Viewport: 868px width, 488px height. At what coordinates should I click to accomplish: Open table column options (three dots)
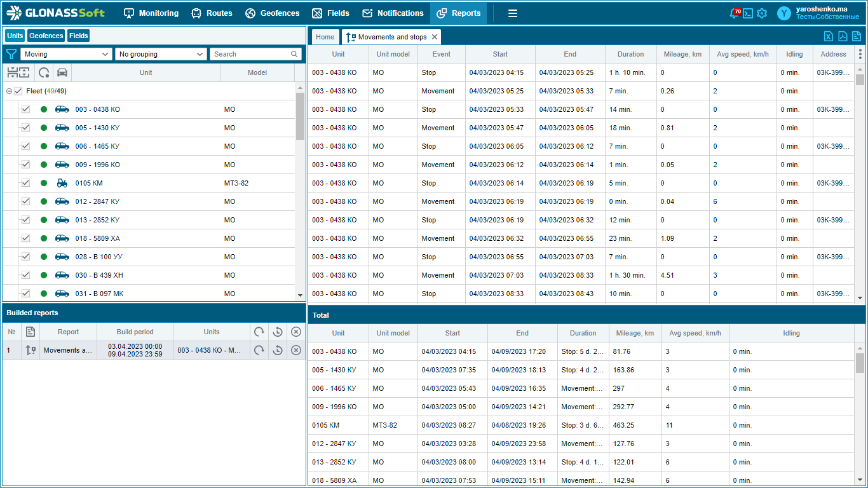[860, 55]
